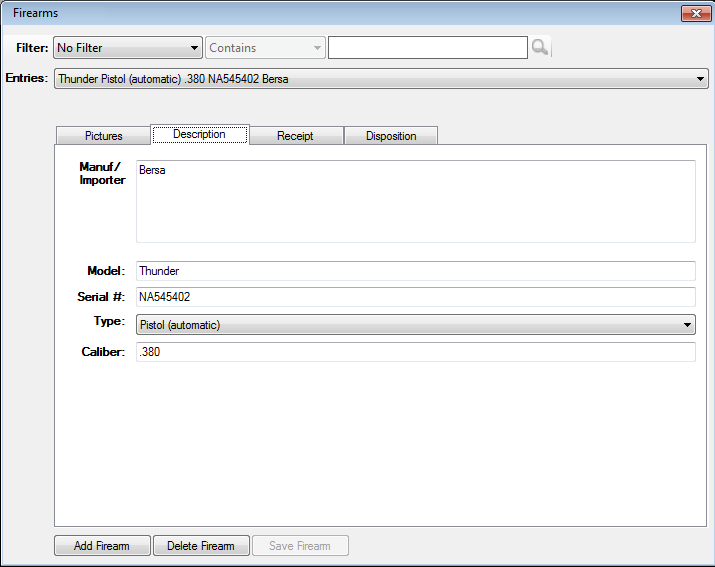Switch to the Pictures tab

click(104, 136)
